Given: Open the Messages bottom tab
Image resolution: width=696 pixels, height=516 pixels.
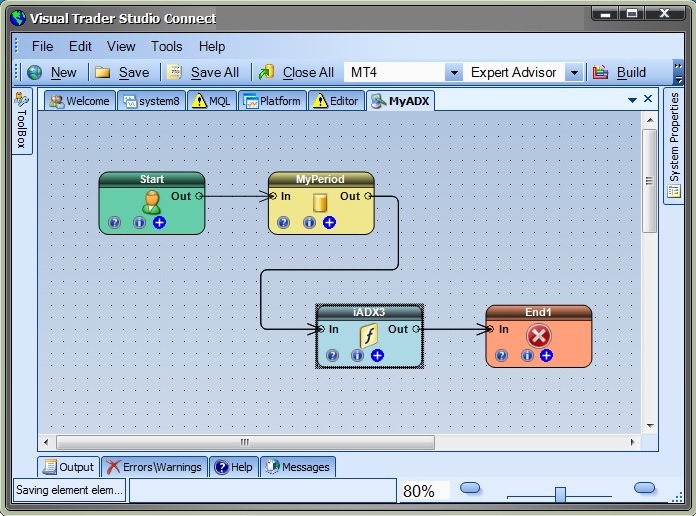Looking at the screenshot, I should coord(298,467).
